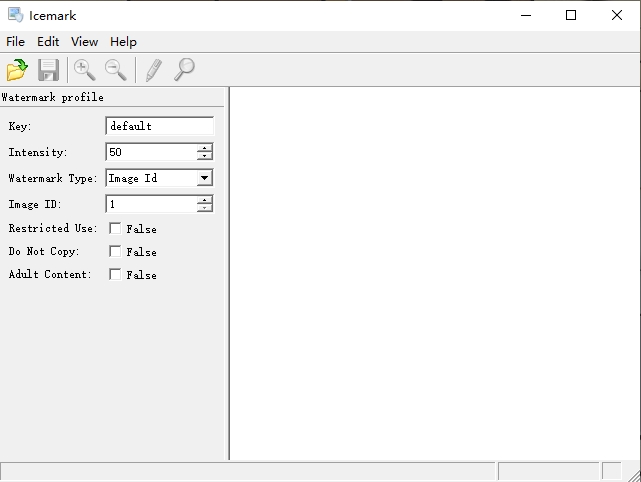Screen dimensions: 641x482
Task: Click the Watermark profile panel header
Action: 112,97
